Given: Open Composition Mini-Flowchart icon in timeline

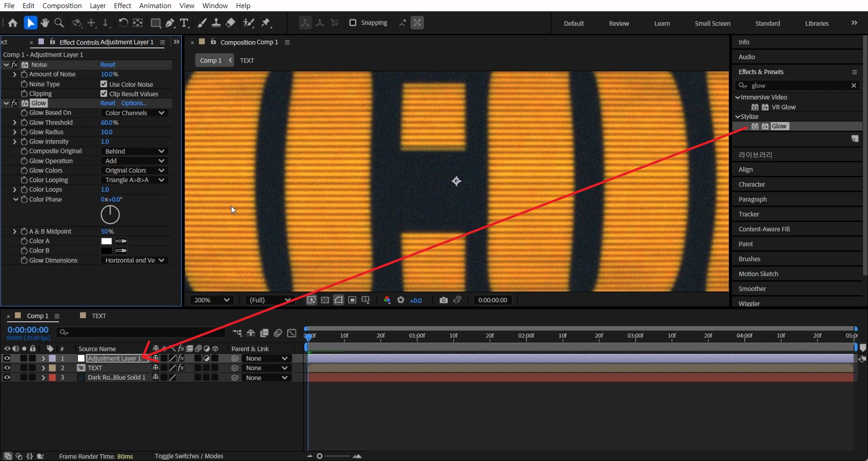Looking at the screenshot, I should [237, 333].
